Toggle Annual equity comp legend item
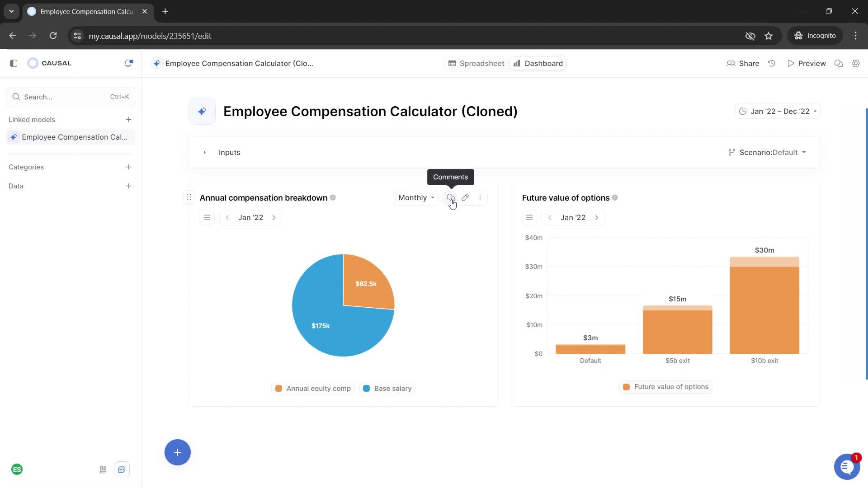 [313, 389]
